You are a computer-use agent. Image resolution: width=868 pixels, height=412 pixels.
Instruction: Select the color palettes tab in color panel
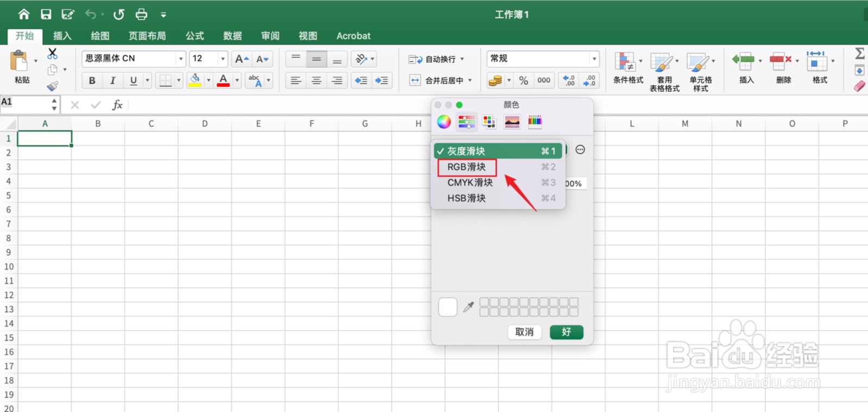(489, 122)
